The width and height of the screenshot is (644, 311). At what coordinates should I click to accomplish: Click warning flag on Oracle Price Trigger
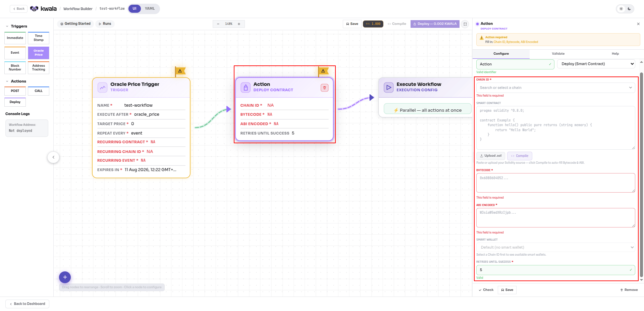pyautogui.click(x=180, y=71)
